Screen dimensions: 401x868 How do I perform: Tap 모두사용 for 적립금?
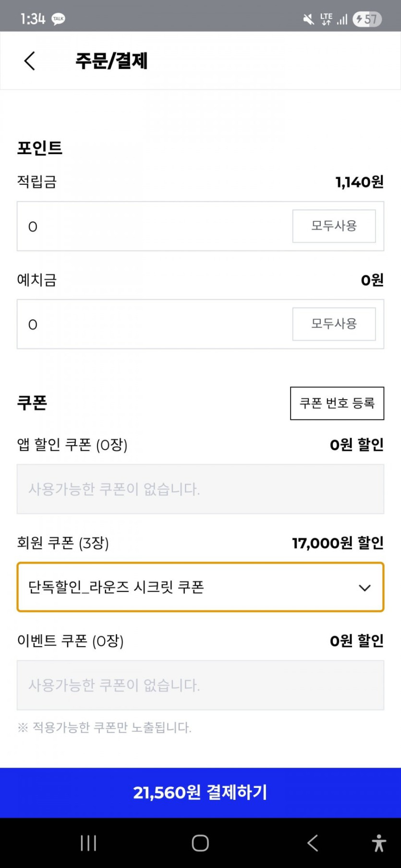point(334,226)
